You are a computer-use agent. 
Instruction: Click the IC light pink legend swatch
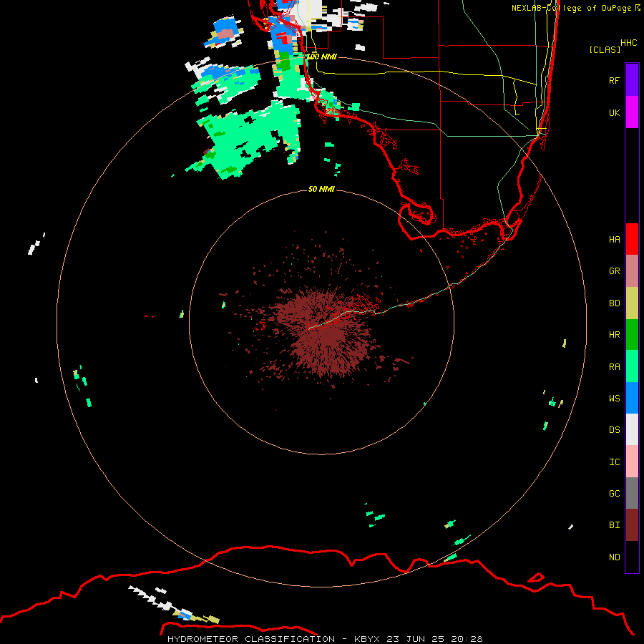click(x=632, y=462)
